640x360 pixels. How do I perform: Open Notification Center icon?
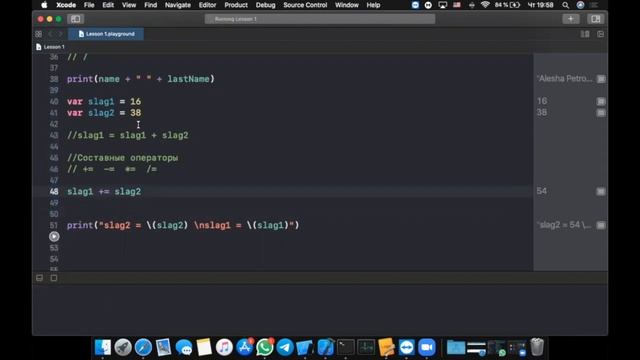coord(594,5)
